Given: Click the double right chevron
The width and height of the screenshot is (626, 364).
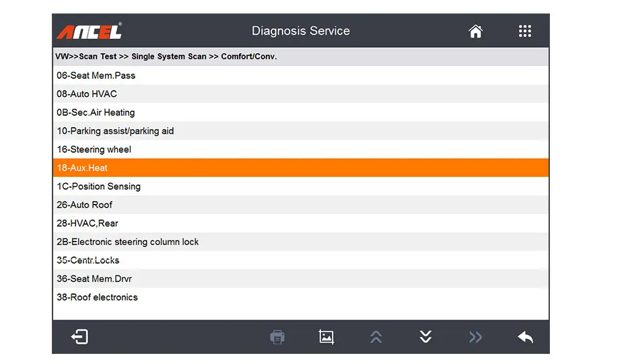Looking at the screenshot, I should (475, 337).
